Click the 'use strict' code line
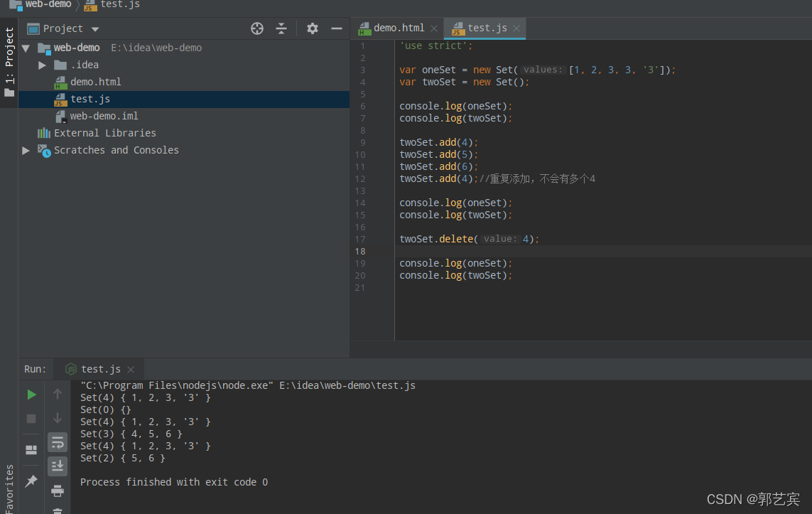 click(436, 45)
